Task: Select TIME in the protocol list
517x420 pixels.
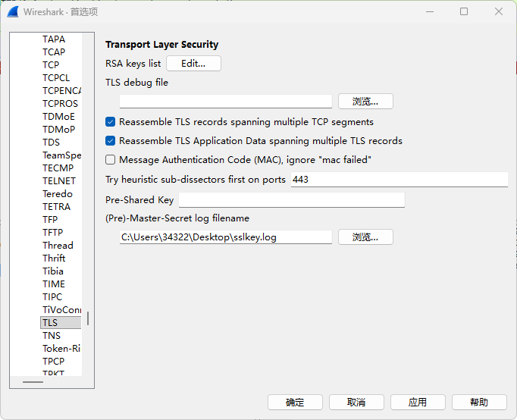Action: tap(54, 284)
